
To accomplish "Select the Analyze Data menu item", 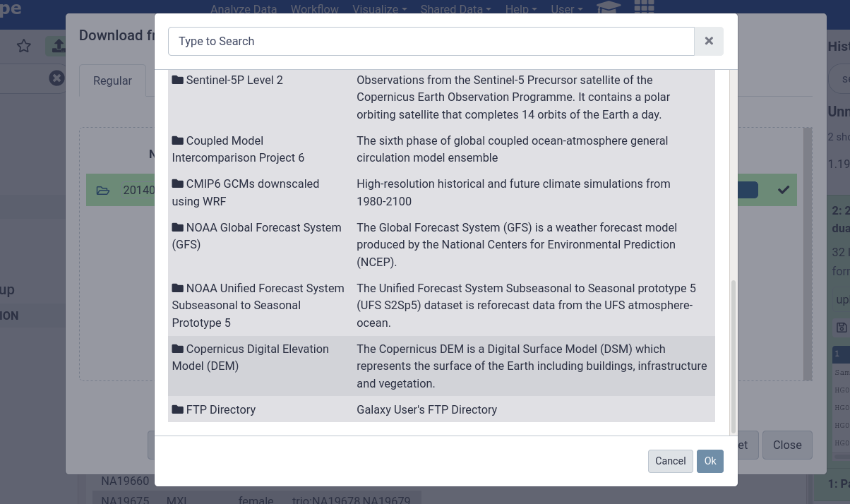I will click(244, 9).
